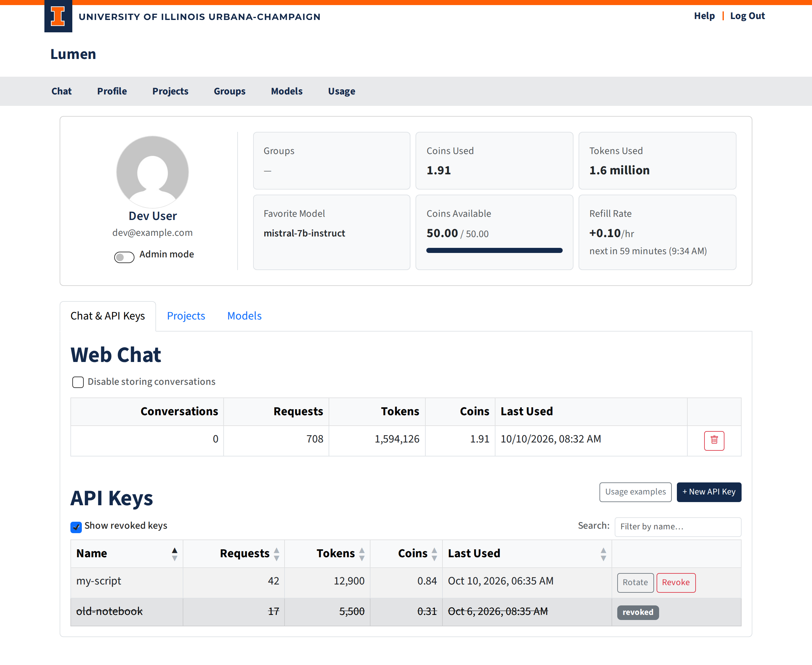This screenshot has height=665, width=812.
Task: Open Groups in the navigation bar
Action: (230, 91)
